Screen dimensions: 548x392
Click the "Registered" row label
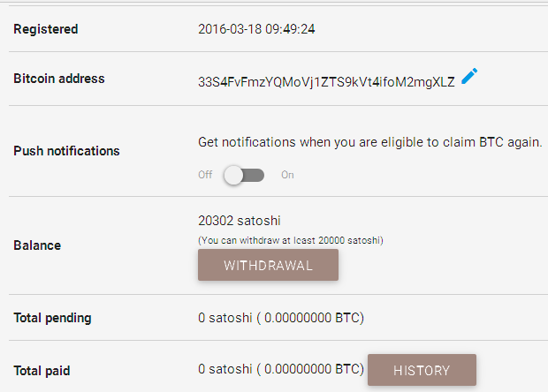tap(46, 29)
